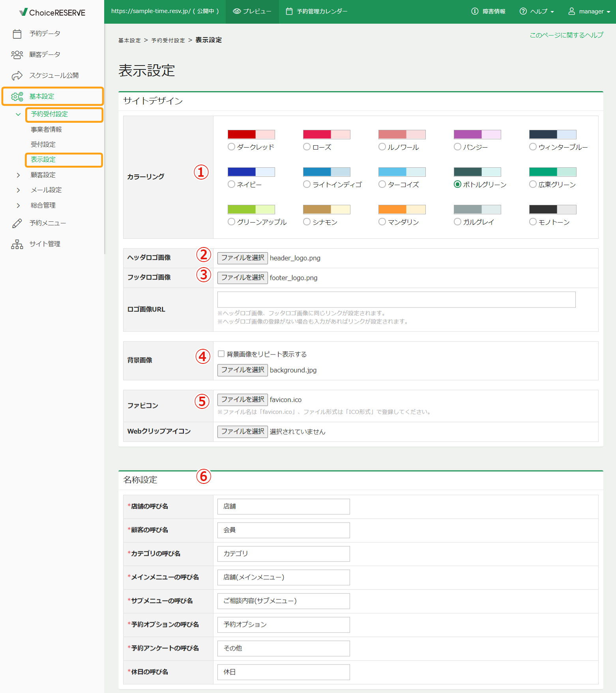Open このページに関するヘルプ link
Viewport: 616px width, 693px height.
coord(566,35)
